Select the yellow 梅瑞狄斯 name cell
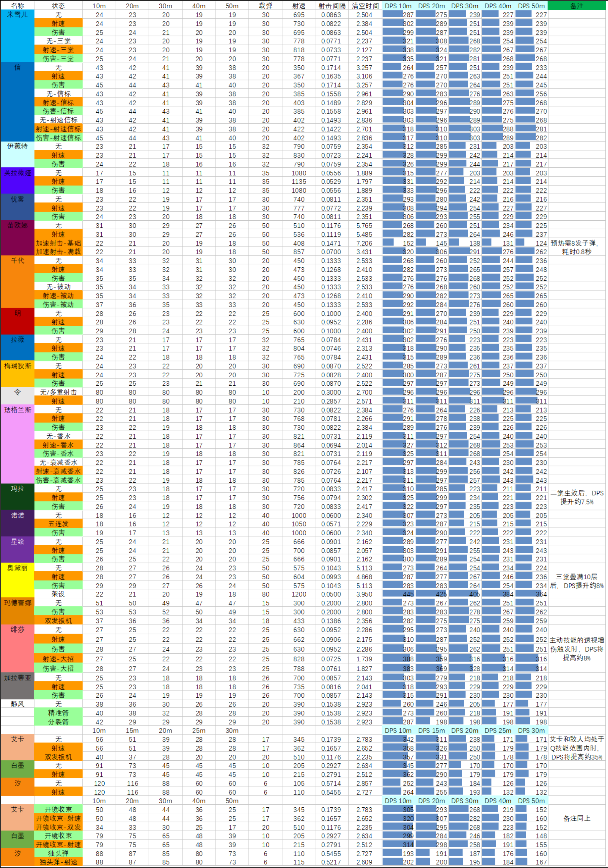608x868 pixels. click(17, 374)
